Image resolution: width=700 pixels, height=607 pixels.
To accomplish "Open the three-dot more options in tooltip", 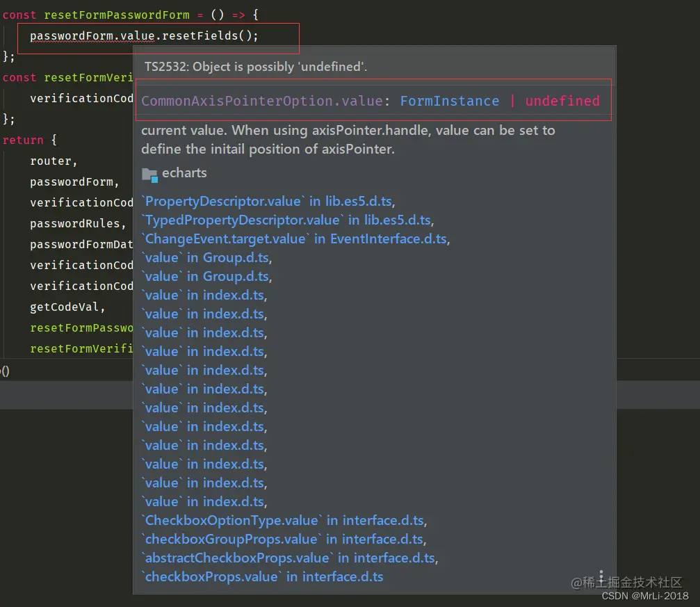I will click(x=601, y=577).
